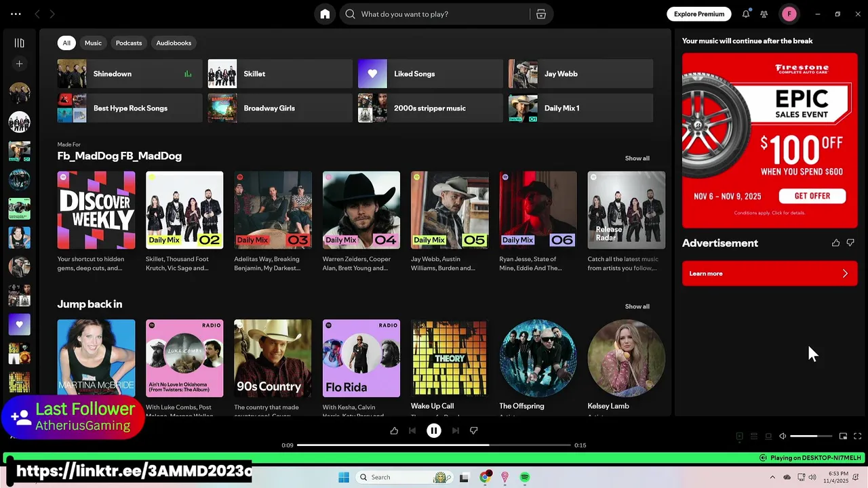Select the Music filter chip
Image resolution: width=868 pixels, height=488 pixels.
93,43
